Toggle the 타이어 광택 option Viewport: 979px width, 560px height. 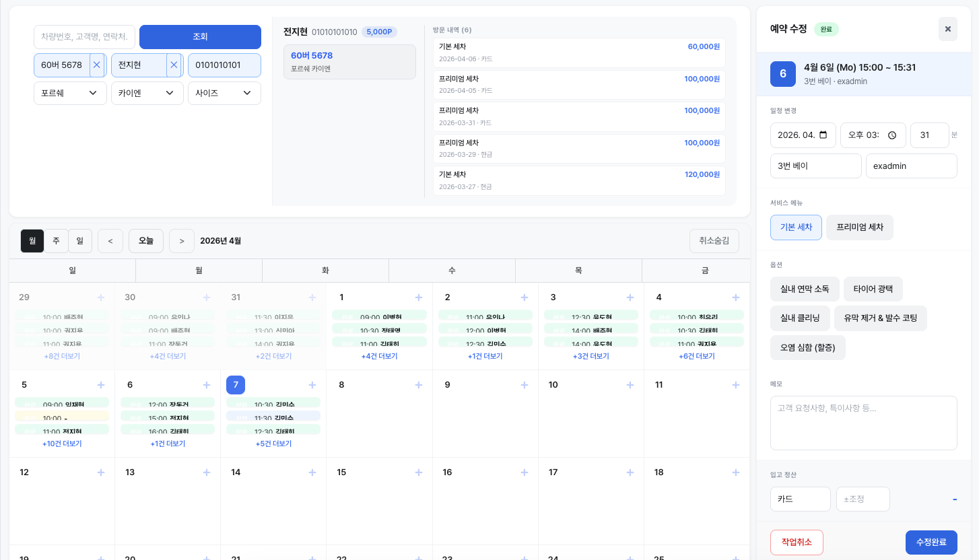click(x=873, y=289)
